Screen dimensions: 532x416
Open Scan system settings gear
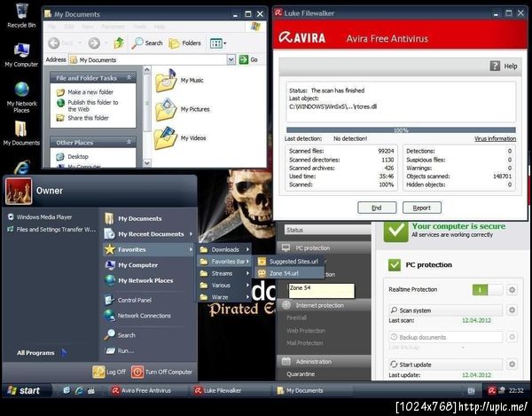click(x=512, y=310)
